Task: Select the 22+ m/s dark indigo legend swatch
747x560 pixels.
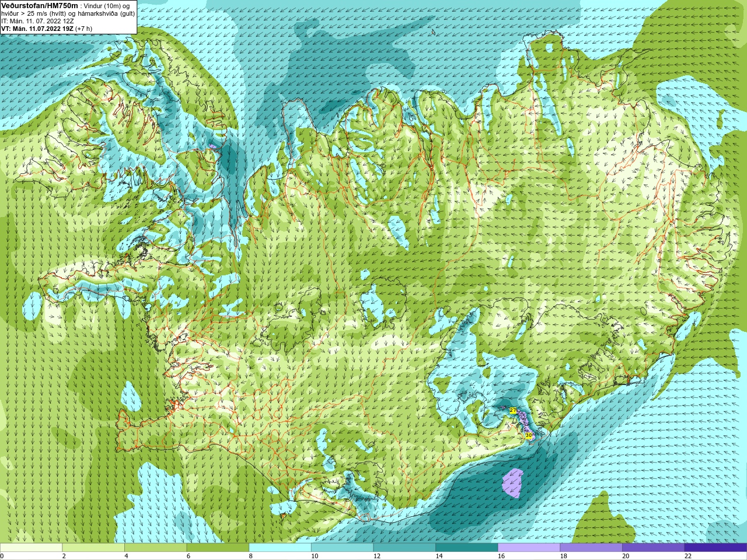Action: [x=715, y=548]
